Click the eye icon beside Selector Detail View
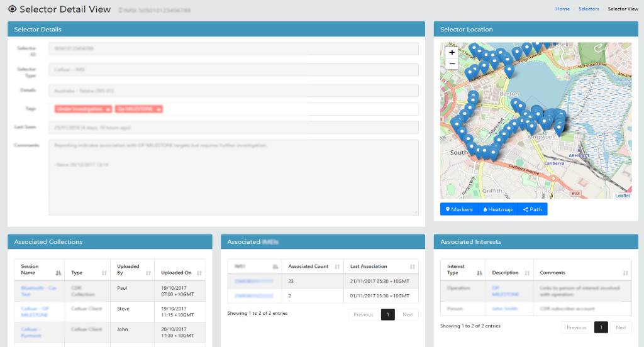This screenshot has height=347, width=644. pyautogui.click(x=12, y=9)
